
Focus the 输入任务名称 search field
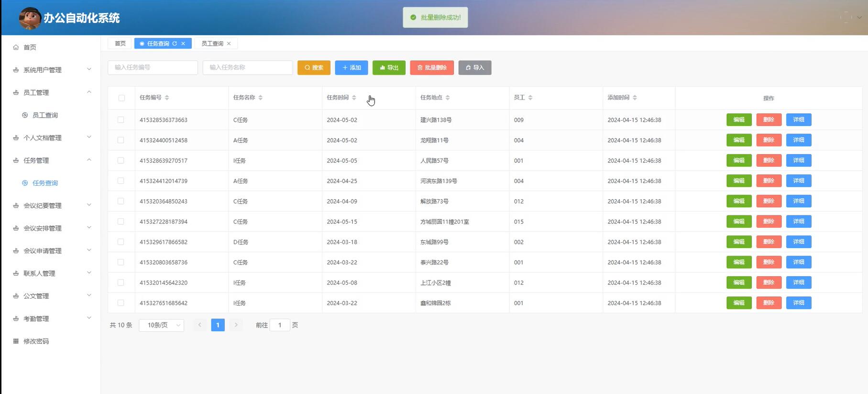248,68
